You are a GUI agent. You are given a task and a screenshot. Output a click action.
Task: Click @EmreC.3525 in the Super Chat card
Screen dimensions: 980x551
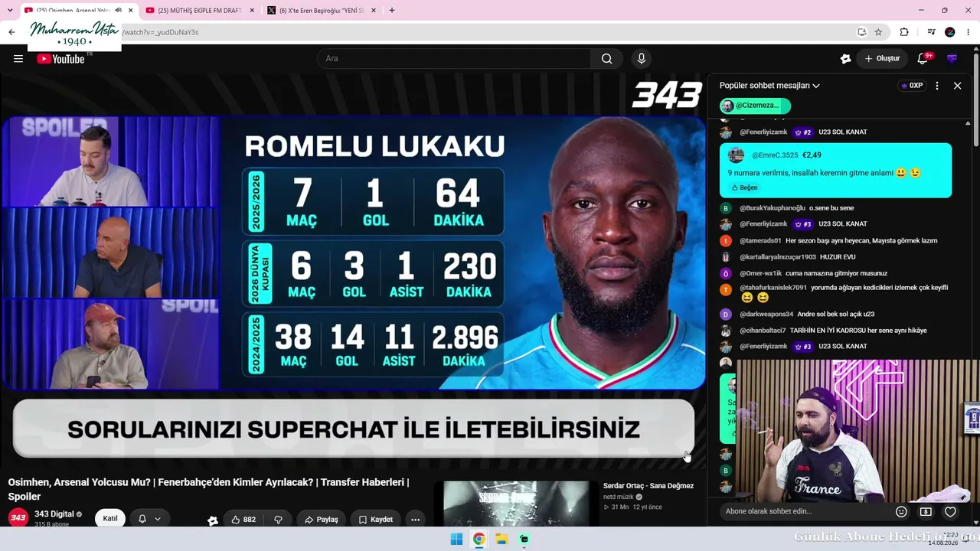click(x=775, y=155)
